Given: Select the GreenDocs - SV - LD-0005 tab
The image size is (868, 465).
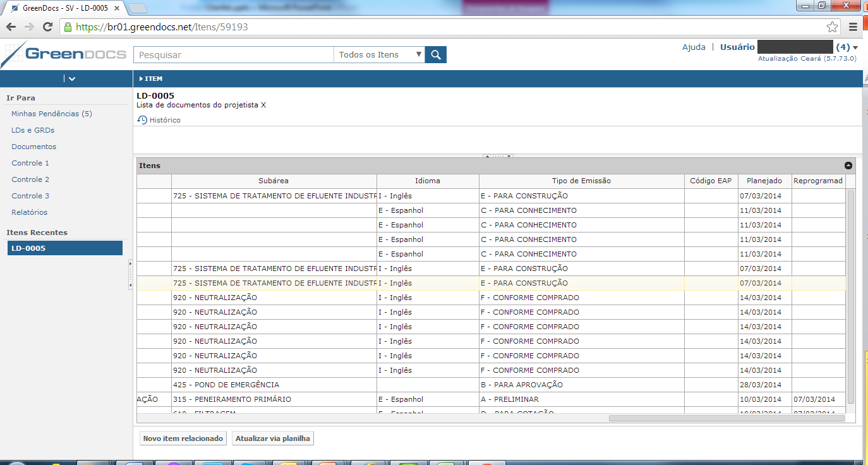Looking at the screenshot, I should pyautogui.click(x=65, y=8).
